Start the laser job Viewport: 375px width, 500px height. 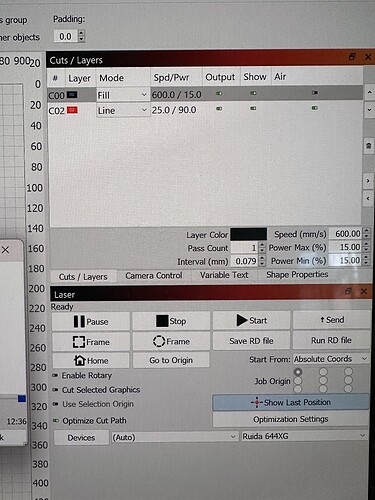251,320
